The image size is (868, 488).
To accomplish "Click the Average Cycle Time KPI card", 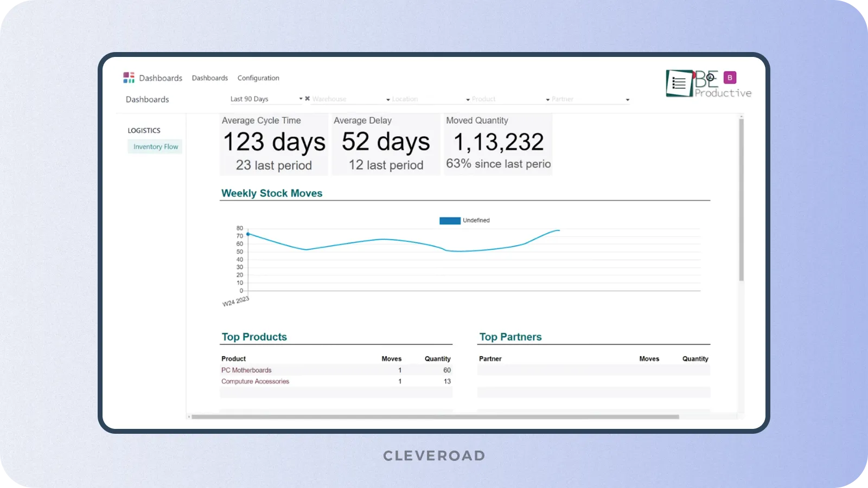I will [x=273, y=143].
